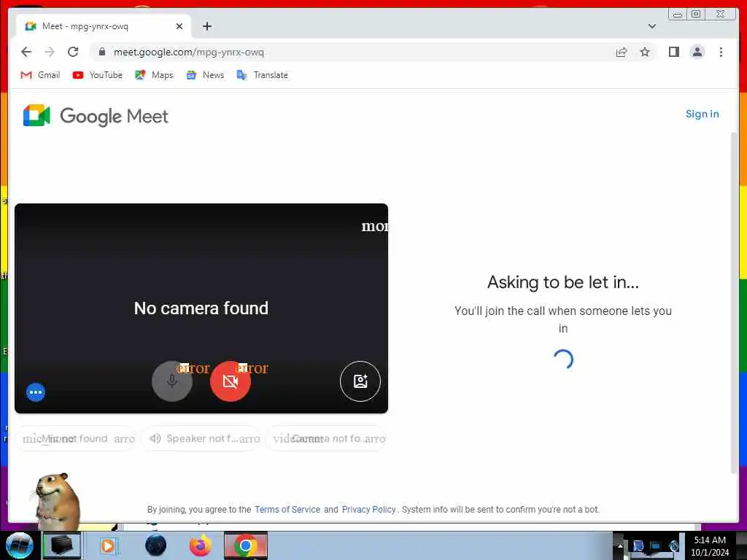Open Chrome side panel
Screen dimensions: 747x560
(673, 52)
